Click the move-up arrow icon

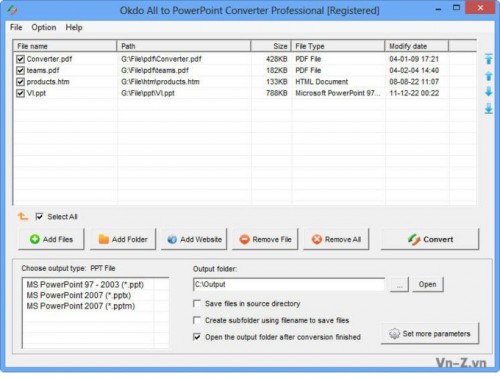point(488,76)
